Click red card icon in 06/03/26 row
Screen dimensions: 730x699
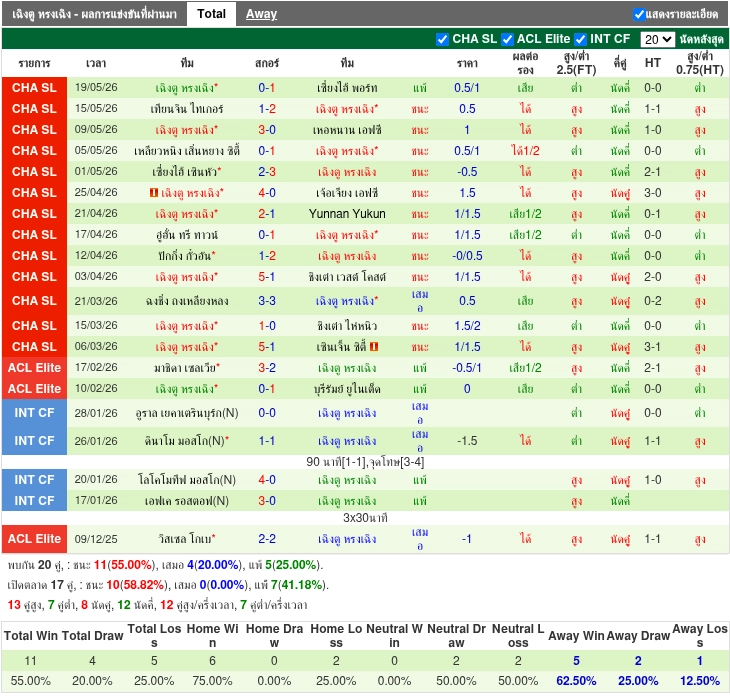pos(374,347)
